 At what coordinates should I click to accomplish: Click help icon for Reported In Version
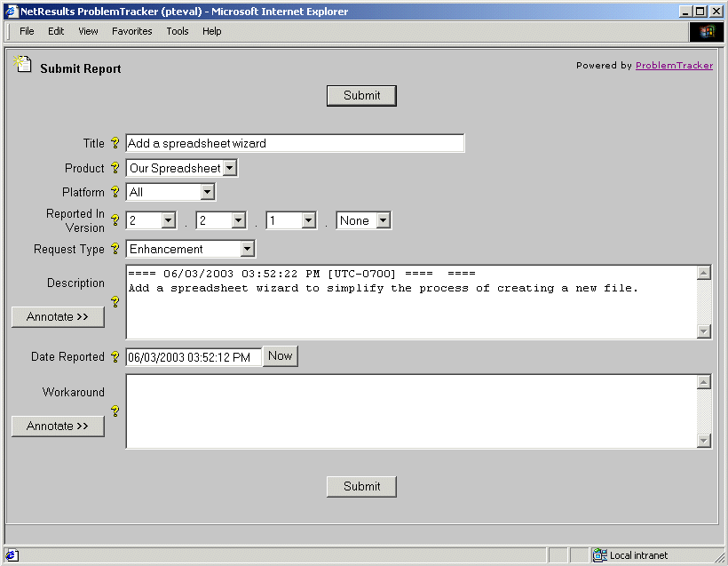115,220
